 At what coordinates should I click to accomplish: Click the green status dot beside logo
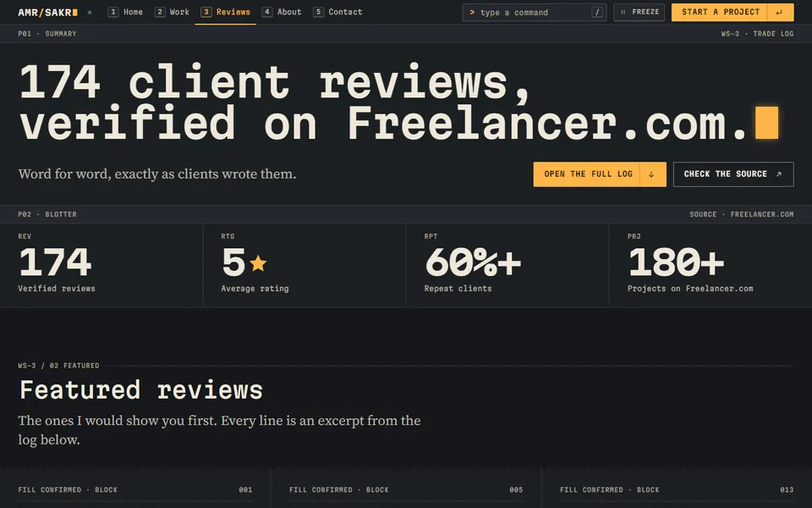click(x=90, y=12)
